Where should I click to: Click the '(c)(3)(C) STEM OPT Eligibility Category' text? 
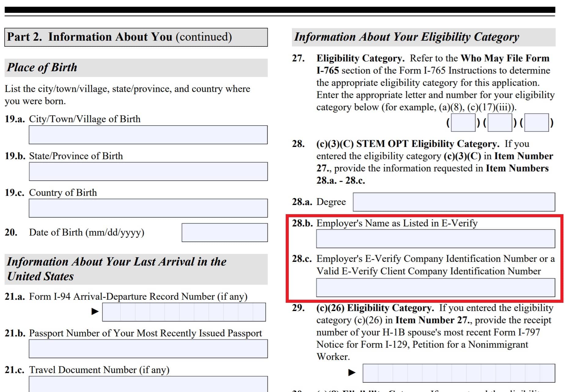(x=408, y=144)
